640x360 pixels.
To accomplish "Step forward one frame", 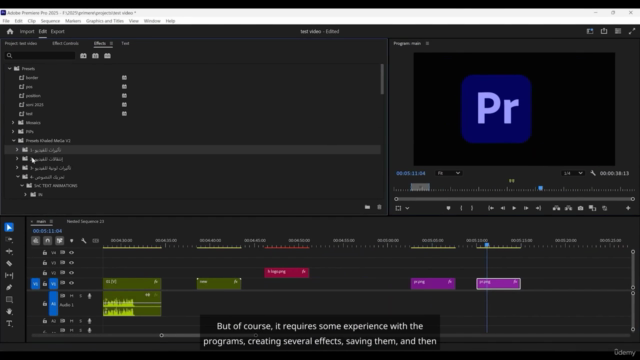I will point(526,208).
